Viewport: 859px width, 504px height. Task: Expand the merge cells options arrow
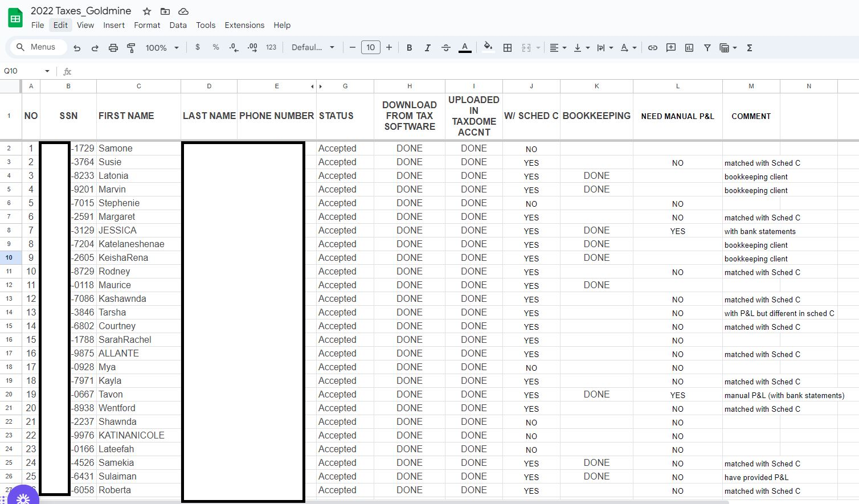(538, 48)
